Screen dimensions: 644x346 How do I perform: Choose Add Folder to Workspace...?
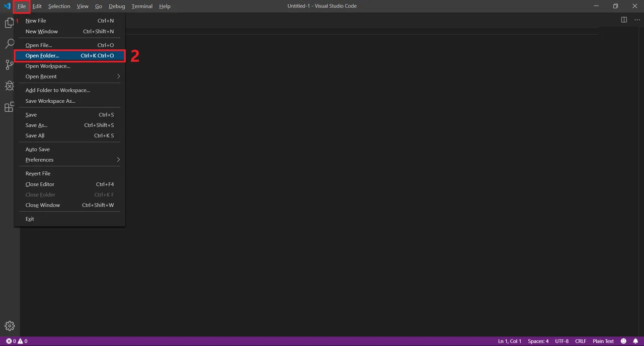(69, 90)
